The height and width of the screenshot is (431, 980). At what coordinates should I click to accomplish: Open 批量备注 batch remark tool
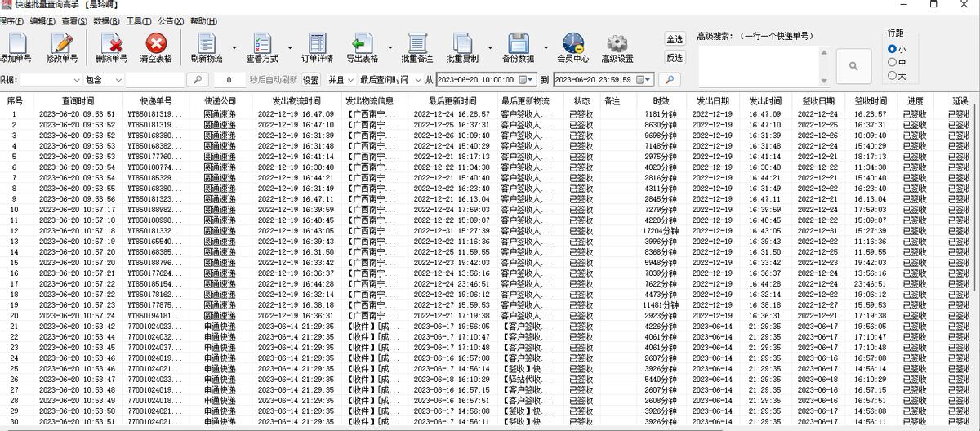coord(417,48)
